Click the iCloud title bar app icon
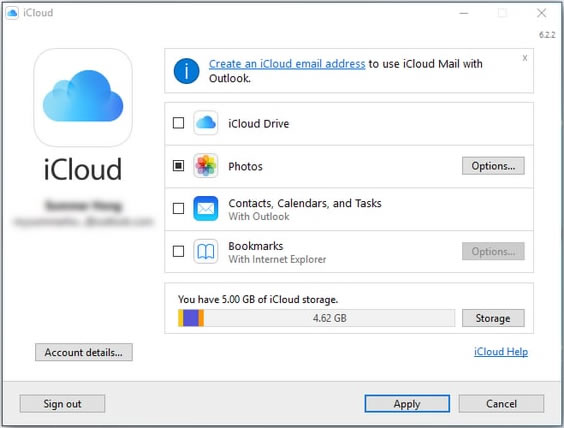 click(12, 13)
